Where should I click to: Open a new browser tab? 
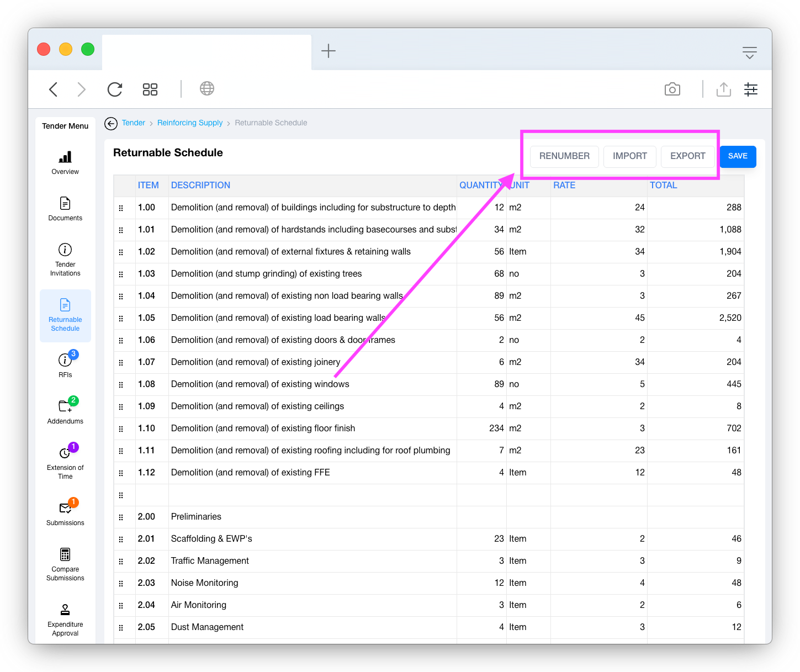click(329, 51)
